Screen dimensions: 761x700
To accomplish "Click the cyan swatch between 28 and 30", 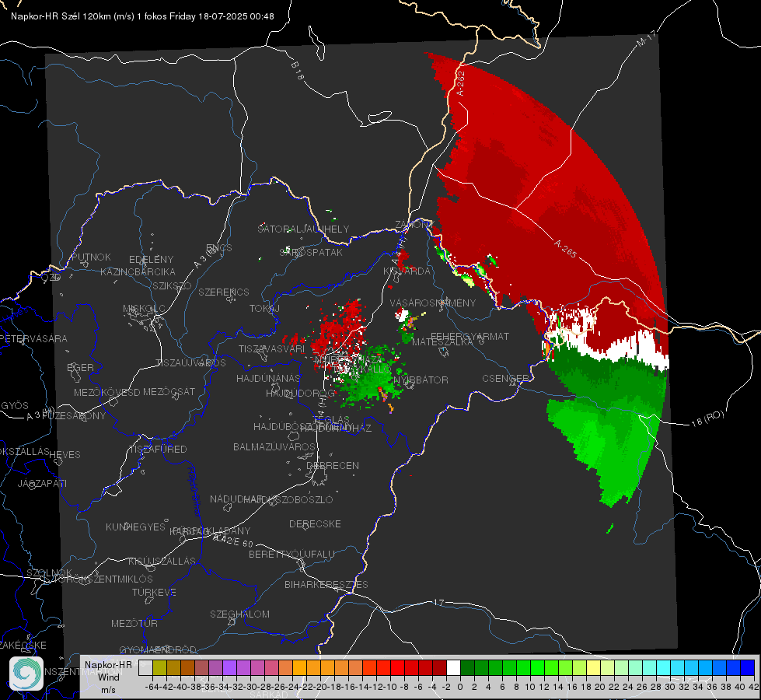I will [664, 667].
